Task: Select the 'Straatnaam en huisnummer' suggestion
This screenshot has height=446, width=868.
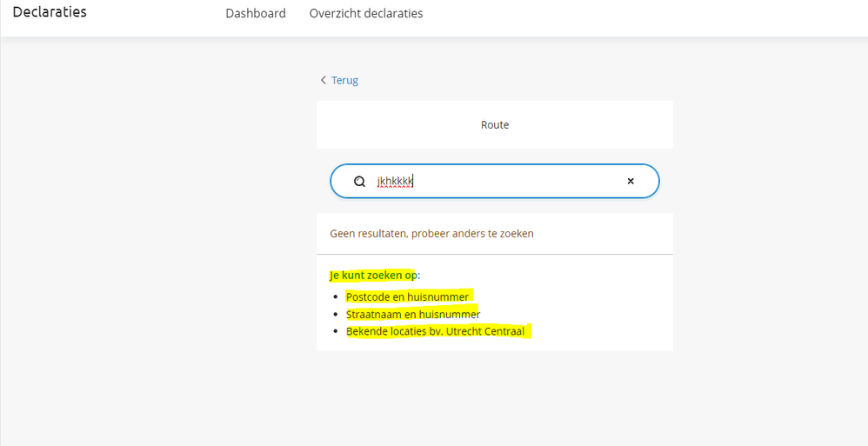Action: [x=413, y=314]
